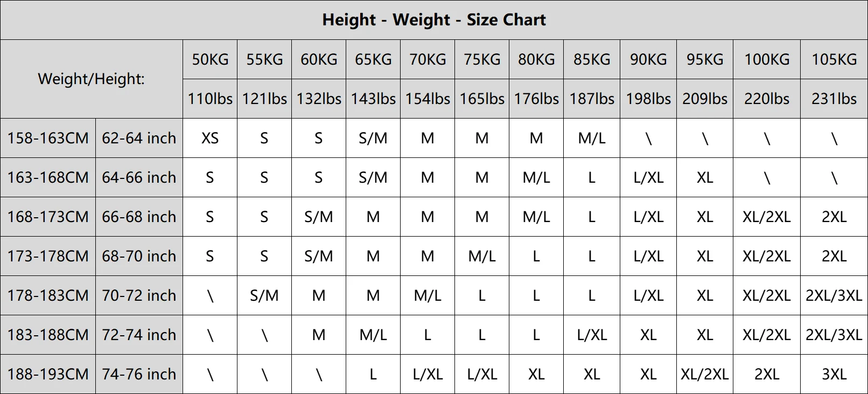
Task: Select the 158-163CM height row label
Action: pos(48,138)
